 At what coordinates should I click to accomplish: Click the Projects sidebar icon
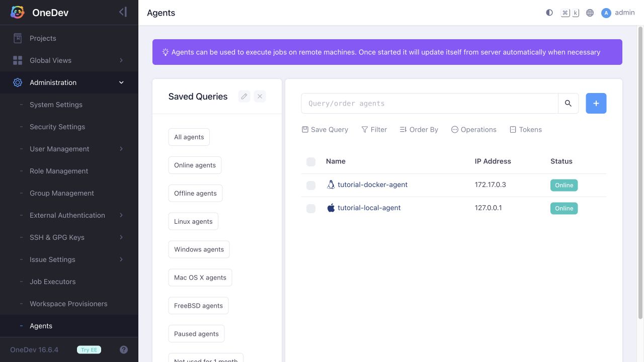[x=18, y=38]
